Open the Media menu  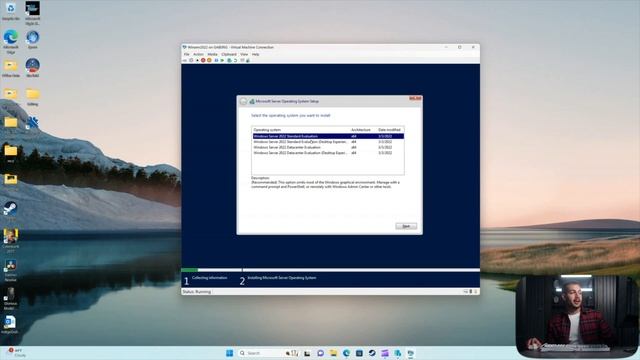pos(212,54)
